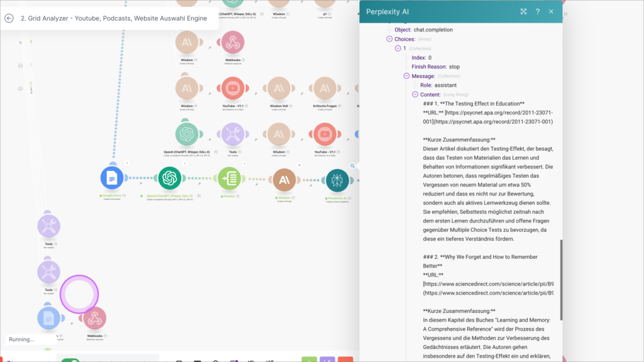Open the bright green OpenAI module after Google Docs

(x=170, y=178)
